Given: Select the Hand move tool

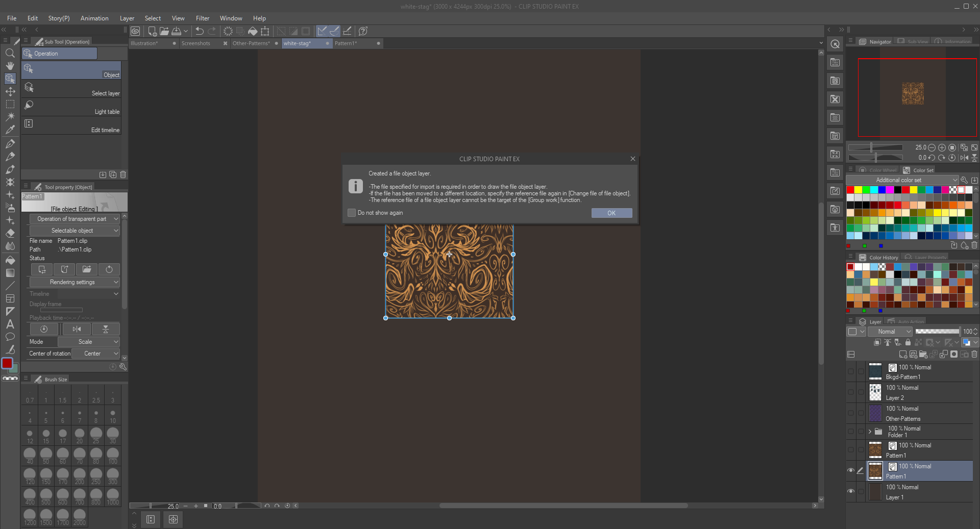Looking at the screenshot, I should 10,66.
